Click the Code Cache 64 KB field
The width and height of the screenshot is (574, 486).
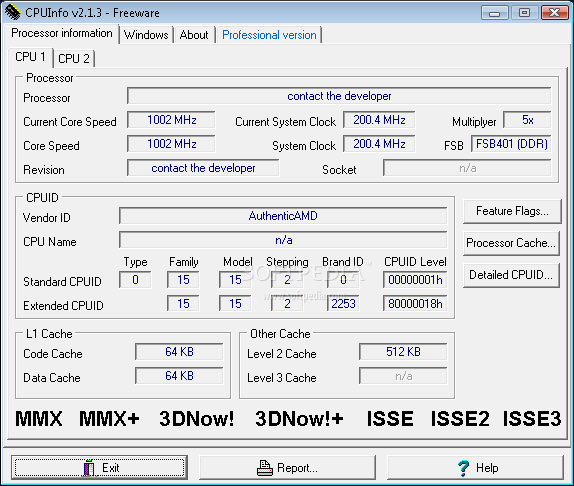click(179, 352)
